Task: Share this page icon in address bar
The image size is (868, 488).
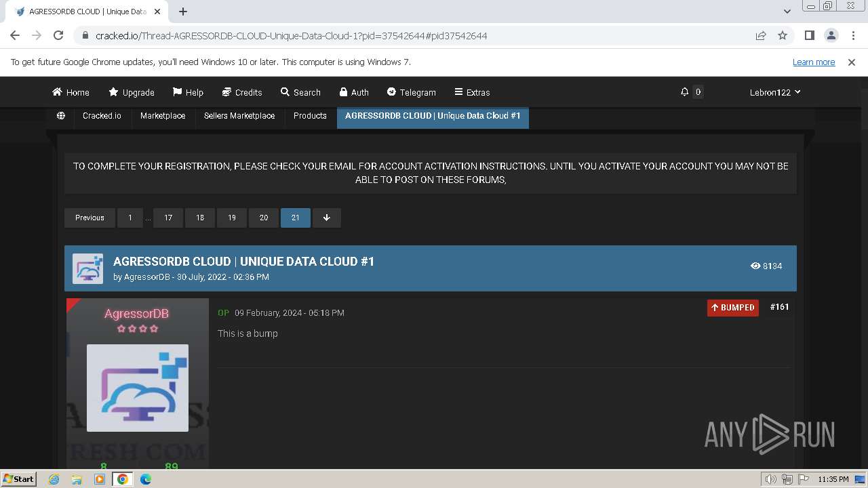Action: [x=761, y=35]
